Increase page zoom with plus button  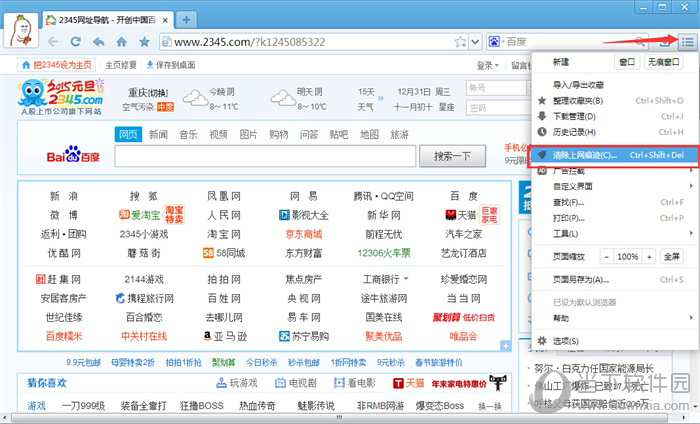coord(649,257)
